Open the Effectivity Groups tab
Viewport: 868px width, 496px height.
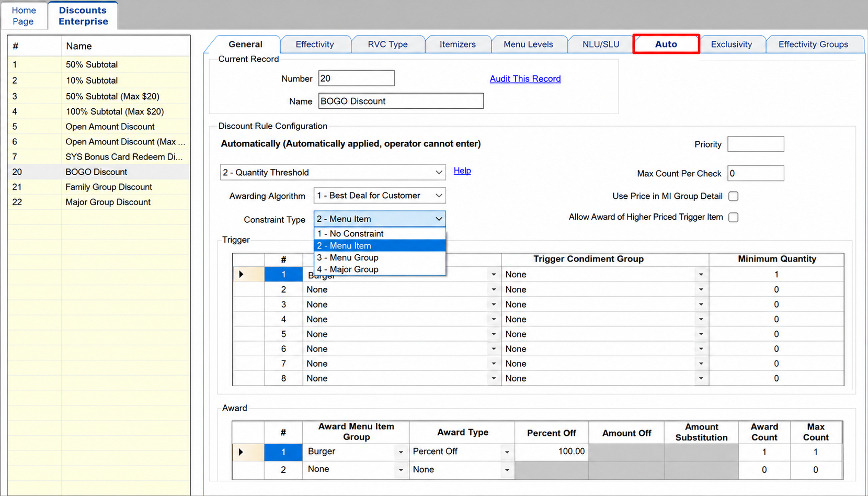pos(813,44)
